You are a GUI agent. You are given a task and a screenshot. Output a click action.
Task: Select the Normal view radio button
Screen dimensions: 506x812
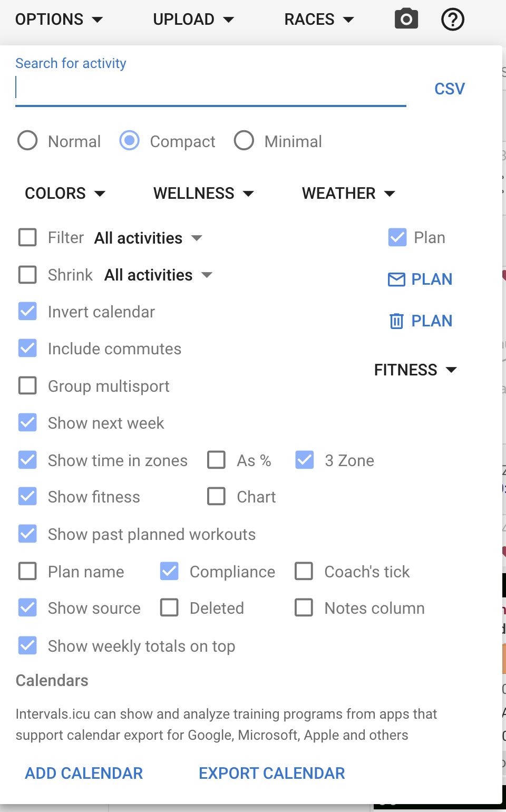[x=27, y=141]
